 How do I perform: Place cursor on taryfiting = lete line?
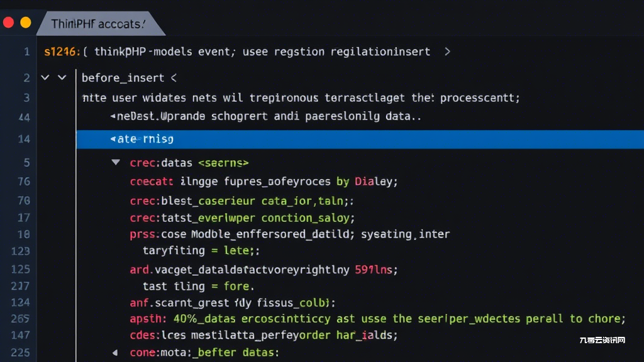(201, 250)
